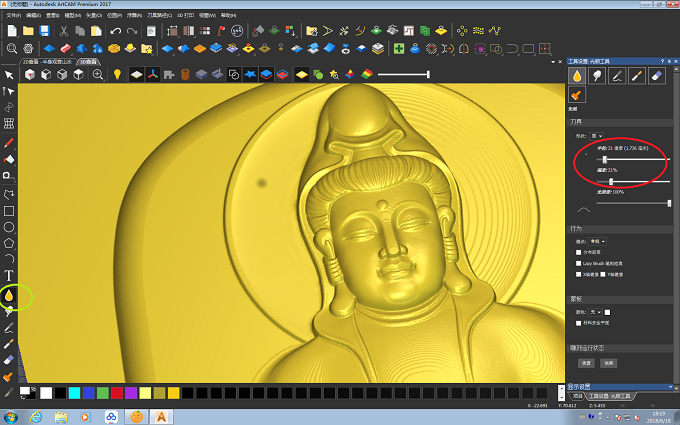
Task: Collapse tool section with the up chevron
Action: (x=584, y=210)
